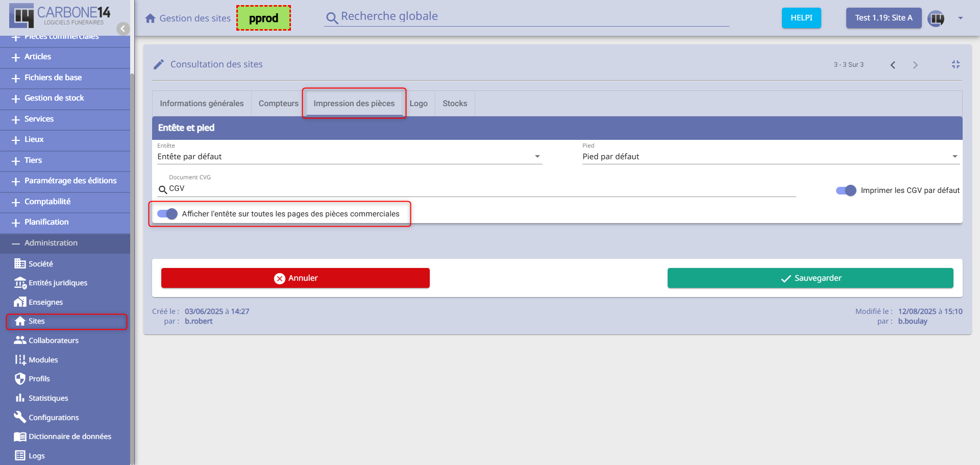Screen dimensions: 980x465
Task: Open Configurations via the wrench icon
Action: point(20,417)
